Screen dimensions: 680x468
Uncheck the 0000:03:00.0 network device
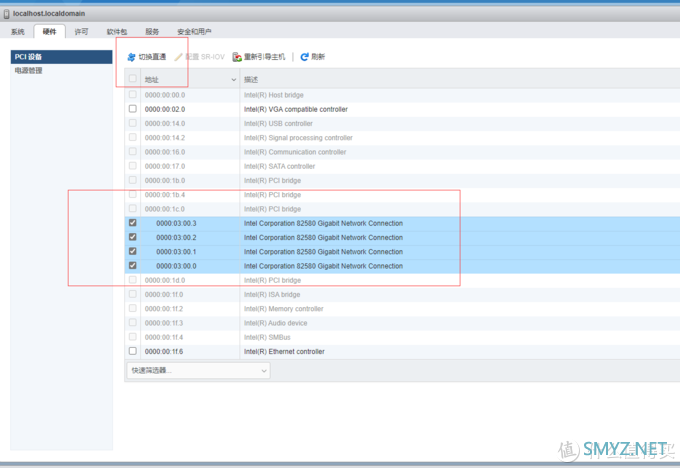pos(133,266)
